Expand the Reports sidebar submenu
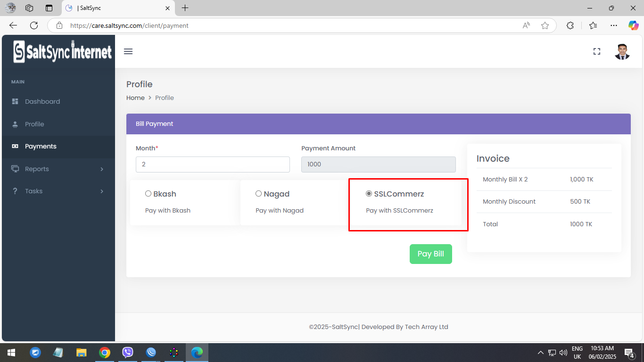This screenshot has height=362, width=644. (x=58, y=169)
